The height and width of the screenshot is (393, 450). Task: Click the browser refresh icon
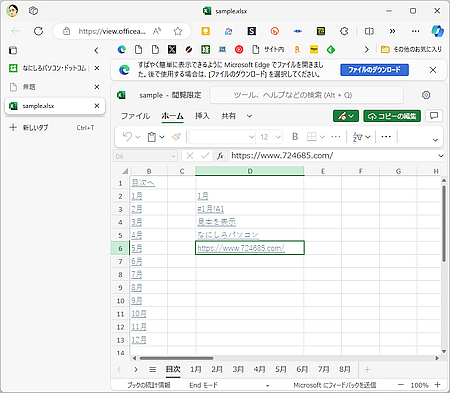tap(39, 31)
